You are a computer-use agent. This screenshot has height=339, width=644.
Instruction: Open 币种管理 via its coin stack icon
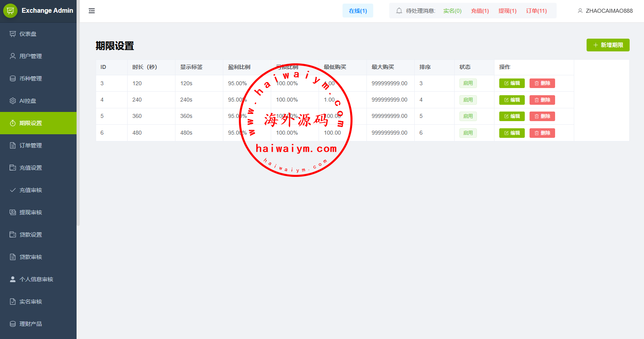point(13,78)
